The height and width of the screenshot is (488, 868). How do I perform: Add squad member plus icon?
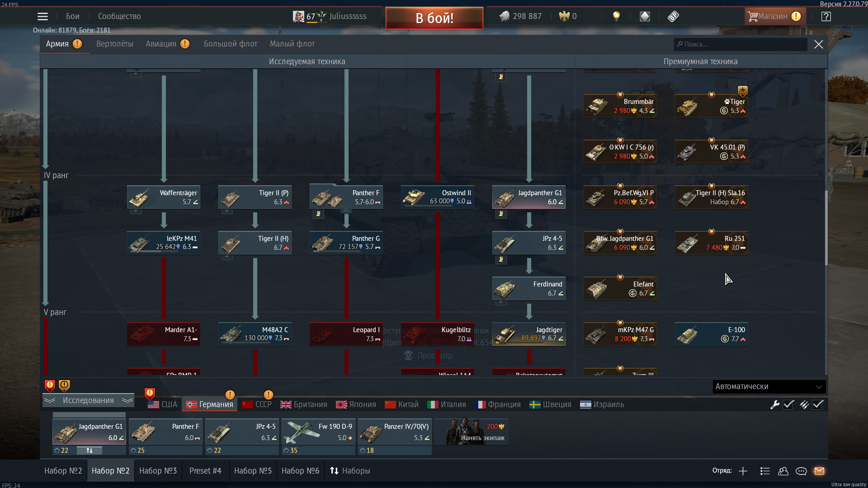(743, 471)
